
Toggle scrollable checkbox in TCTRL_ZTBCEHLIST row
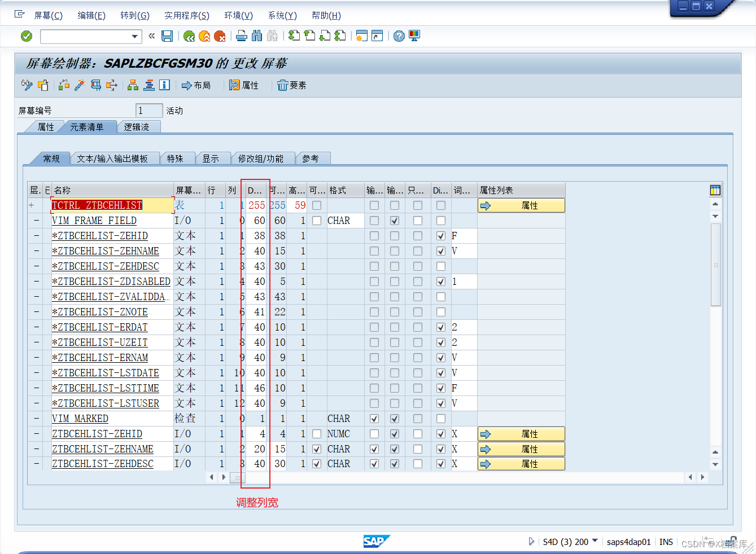point(317,205)
